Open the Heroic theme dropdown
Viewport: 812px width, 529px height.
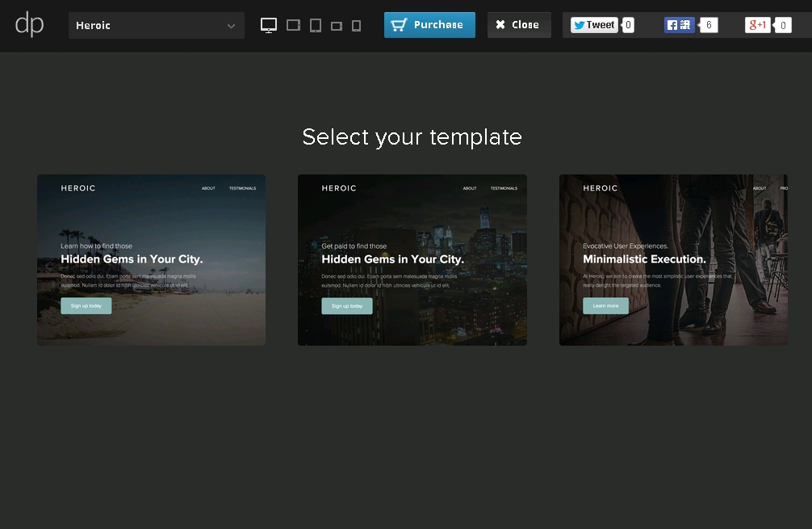point(156,26)
